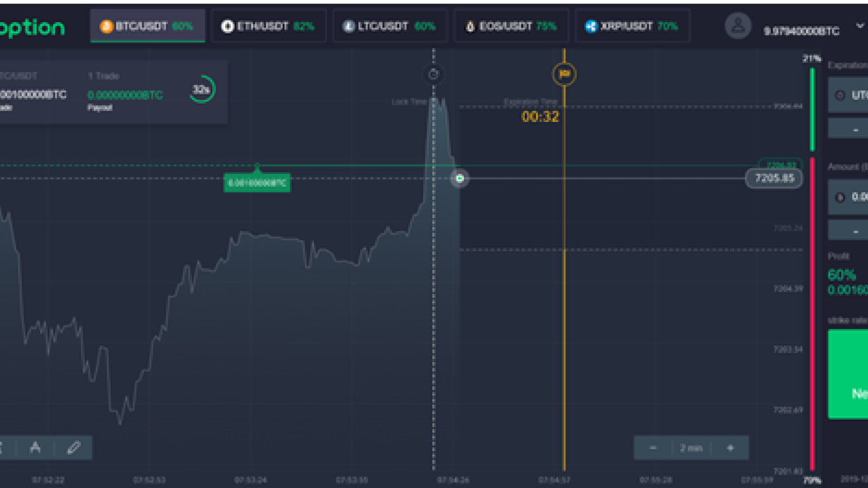Click the Ethereum coin icon

pyautogui.click(x=227, y=26)
